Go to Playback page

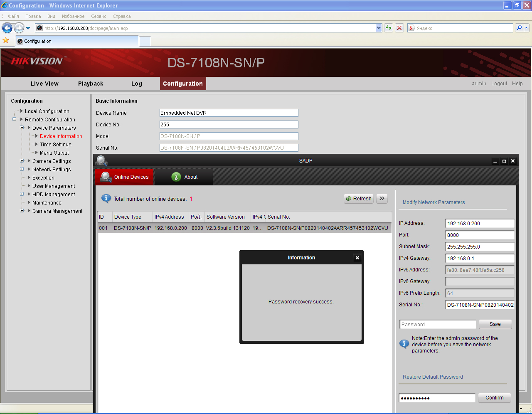[91, 84]
